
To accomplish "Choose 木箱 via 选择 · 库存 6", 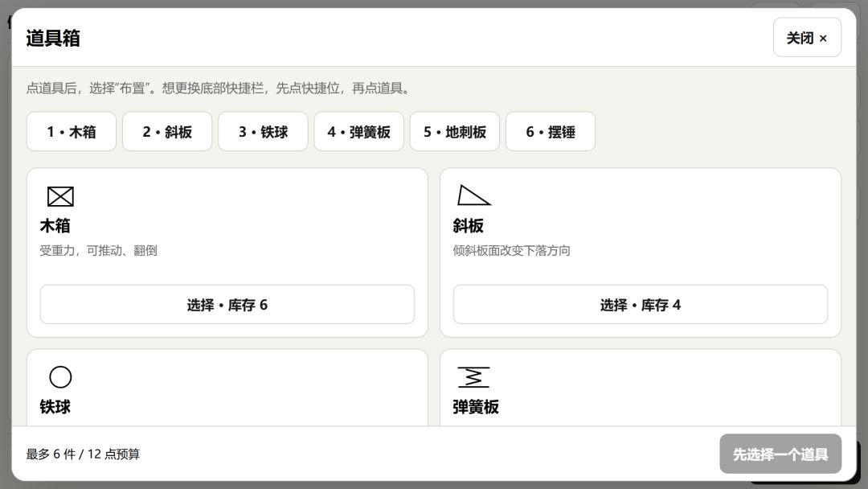I will (x=227, y=305).
